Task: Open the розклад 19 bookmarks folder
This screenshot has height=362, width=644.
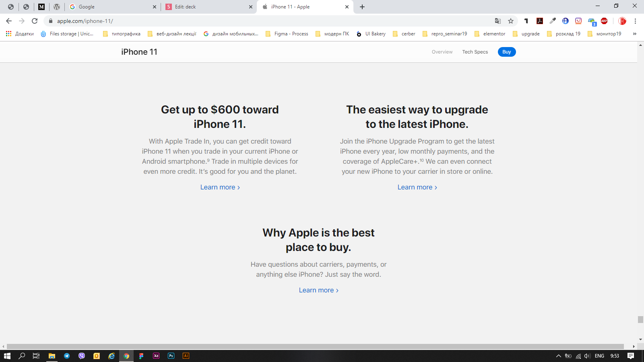Action: (563, 34)
